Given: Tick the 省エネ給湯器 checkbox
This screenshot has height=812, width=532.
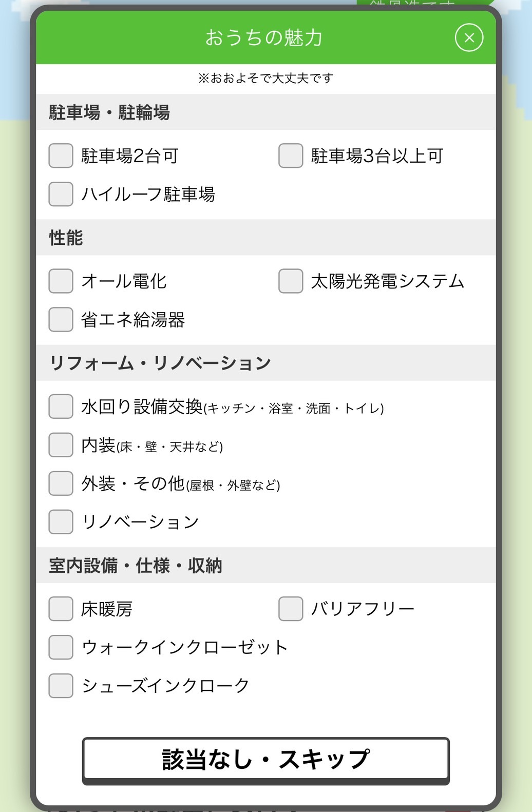Looking at the screenshot, I should (61, 319).
